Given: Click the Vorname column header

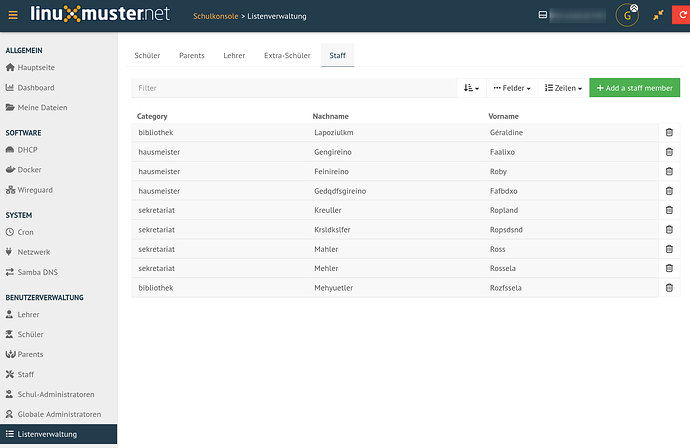Looking at the screenshot, I should coord(503,116).
